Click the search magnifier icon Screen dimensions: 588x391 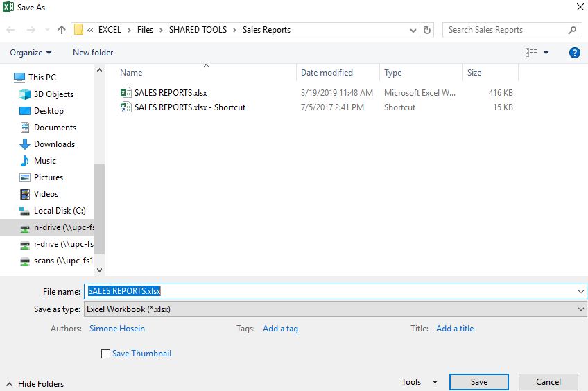(x=572, y=30)
